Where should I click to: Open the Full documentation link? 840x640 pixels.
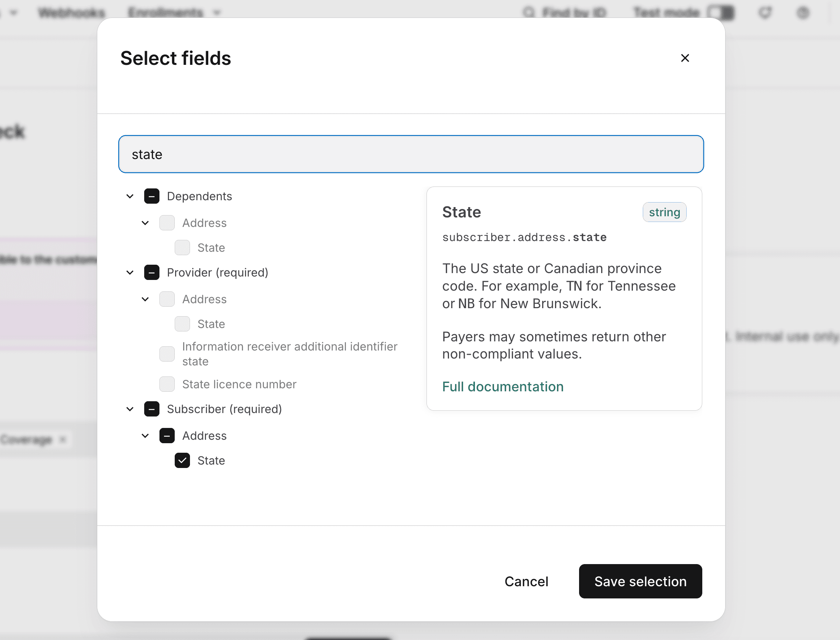pyautogui.click(x=503, y=387)
